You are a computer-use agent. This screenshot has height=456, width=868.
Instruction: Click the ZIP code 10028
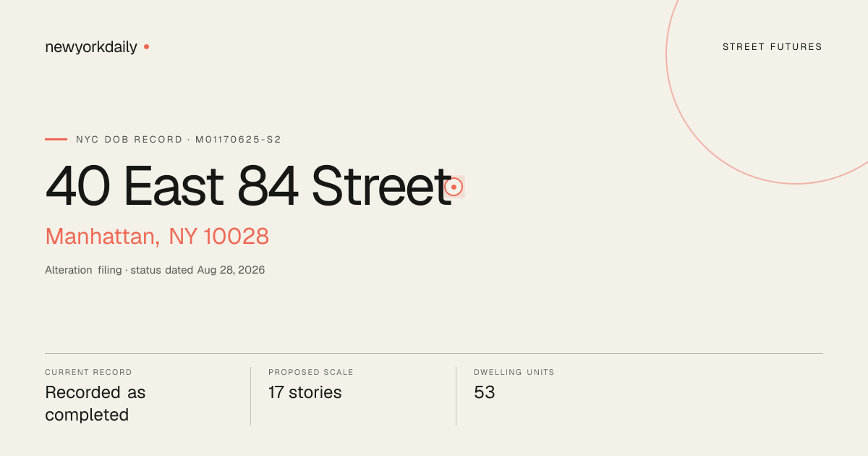[x=237, y=236]
